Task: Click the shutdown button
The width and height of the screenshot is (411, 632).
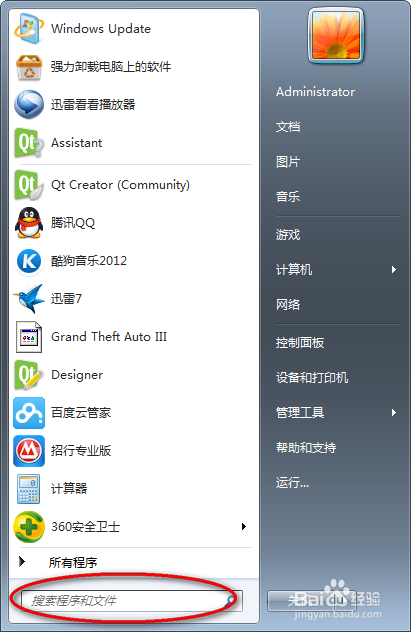Action: point(301,601)
